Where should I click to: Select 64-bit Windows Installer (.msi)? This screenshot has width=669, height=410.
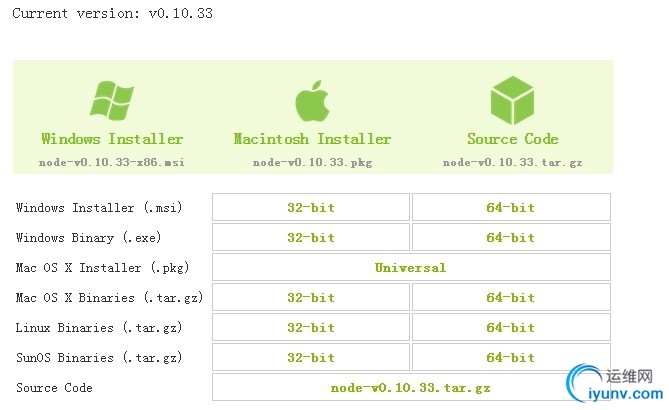[511, 207]
